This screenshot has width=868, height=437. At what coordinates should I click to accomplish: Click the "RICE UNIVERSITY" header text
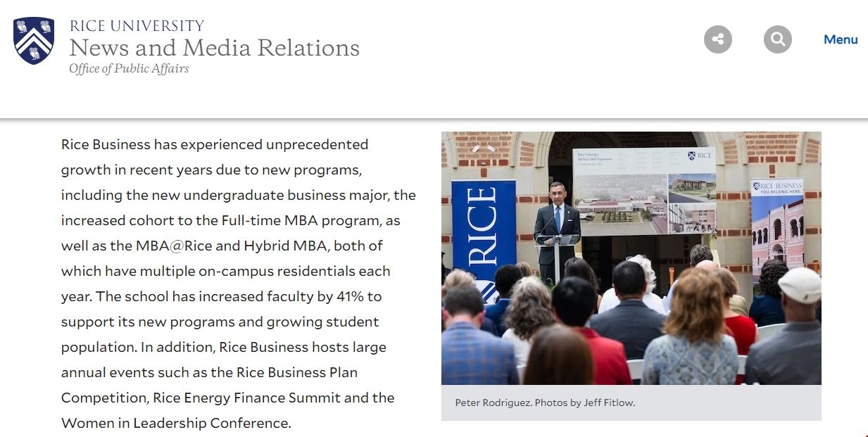(137, 26)
